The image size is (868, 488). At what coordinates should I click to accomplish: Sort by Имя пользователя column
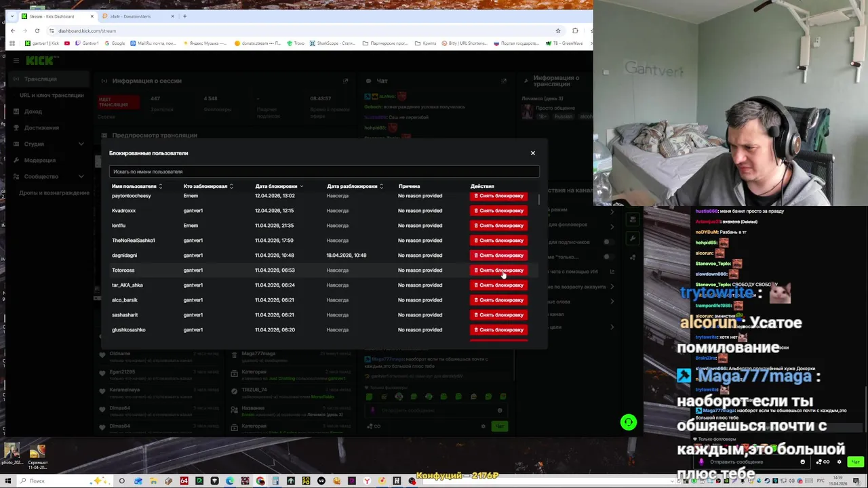click(x=137, y=186)
